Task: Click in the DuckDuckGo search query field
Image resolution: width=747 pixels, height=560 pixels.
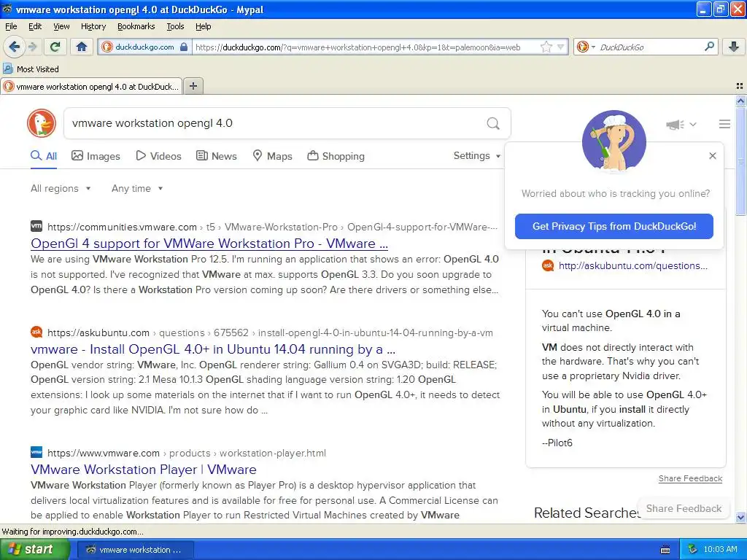Action: tap(274, 123)
